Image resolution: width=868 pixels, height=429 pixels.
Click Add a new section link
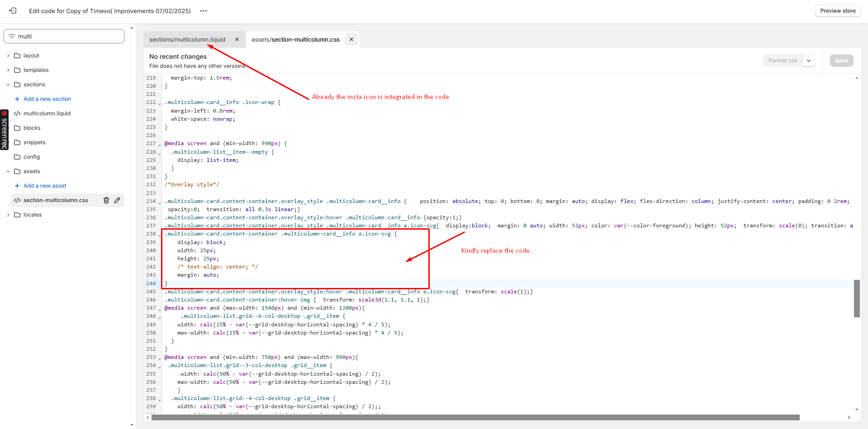point(47,99)
